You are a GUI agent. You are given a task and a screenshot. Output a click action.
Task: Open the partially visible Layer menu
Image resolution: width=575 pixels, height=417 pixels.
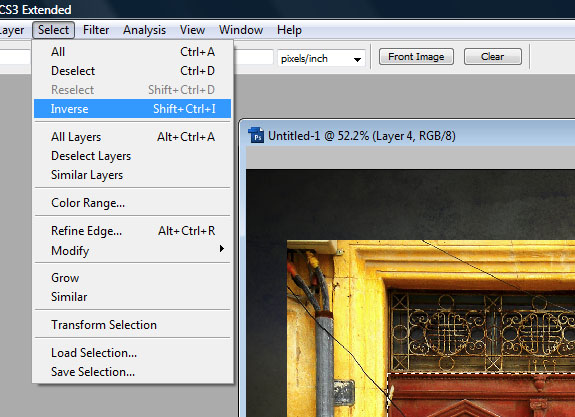12,30
